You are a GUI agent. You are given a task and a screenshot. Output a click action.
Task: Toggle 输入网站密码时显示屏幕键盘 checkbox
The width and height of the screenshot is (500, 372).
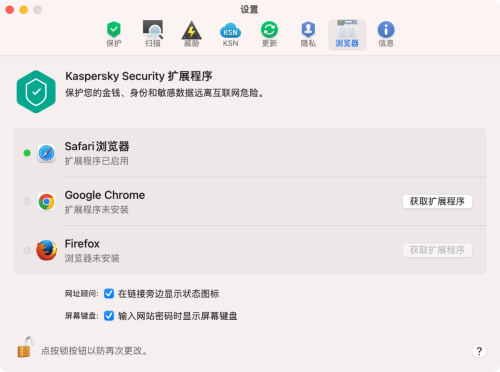pyautogui.click(x=109, y=316)
